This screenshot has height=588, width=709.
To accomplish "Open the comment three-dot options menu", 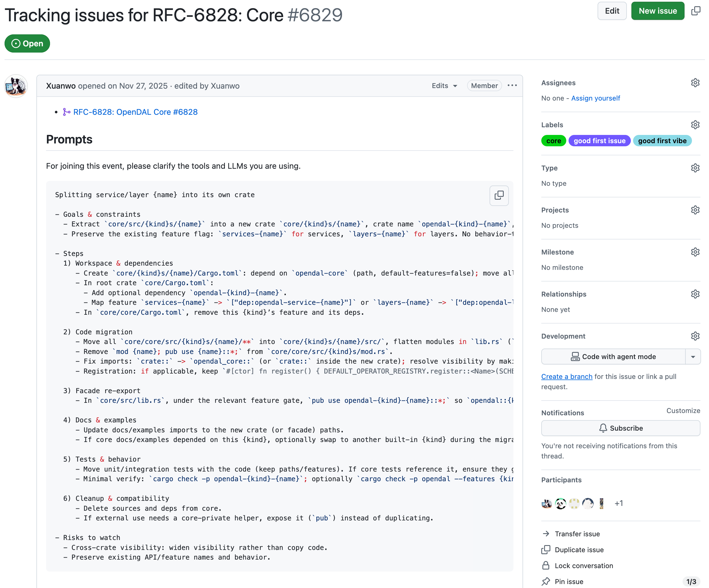I will [512, 86].
